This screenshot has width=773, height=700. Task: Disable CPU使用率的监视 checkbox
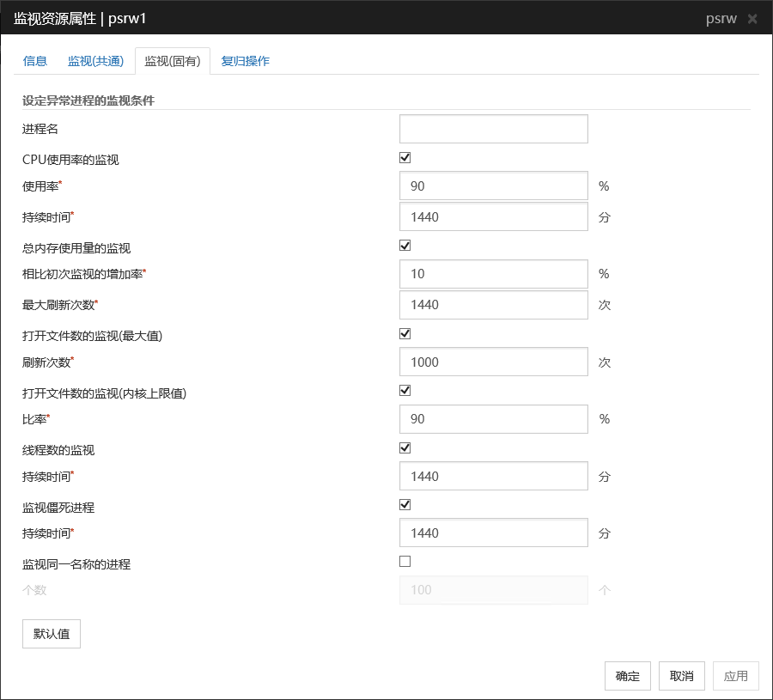click(x=405, y=158)
